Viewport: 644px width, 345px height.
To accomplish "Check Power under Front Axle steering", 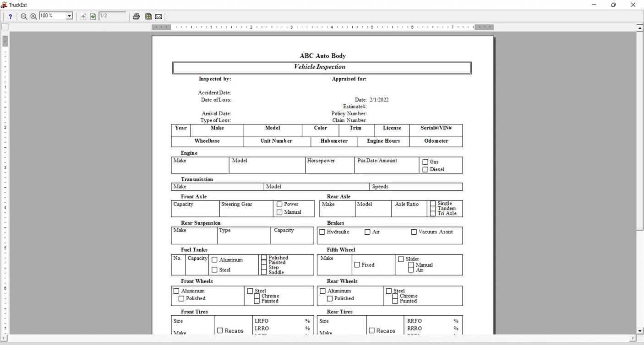I will click(x=279, y=204).
